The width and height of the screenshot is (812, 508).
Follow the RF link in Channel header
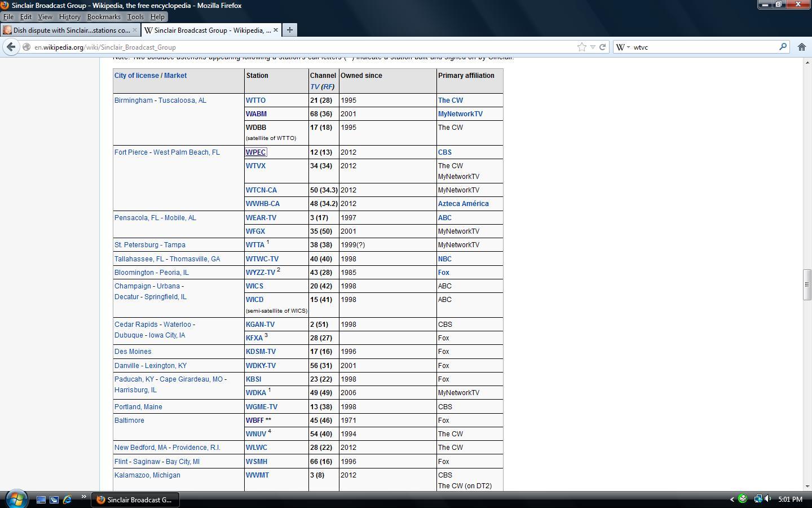point(328,87)
